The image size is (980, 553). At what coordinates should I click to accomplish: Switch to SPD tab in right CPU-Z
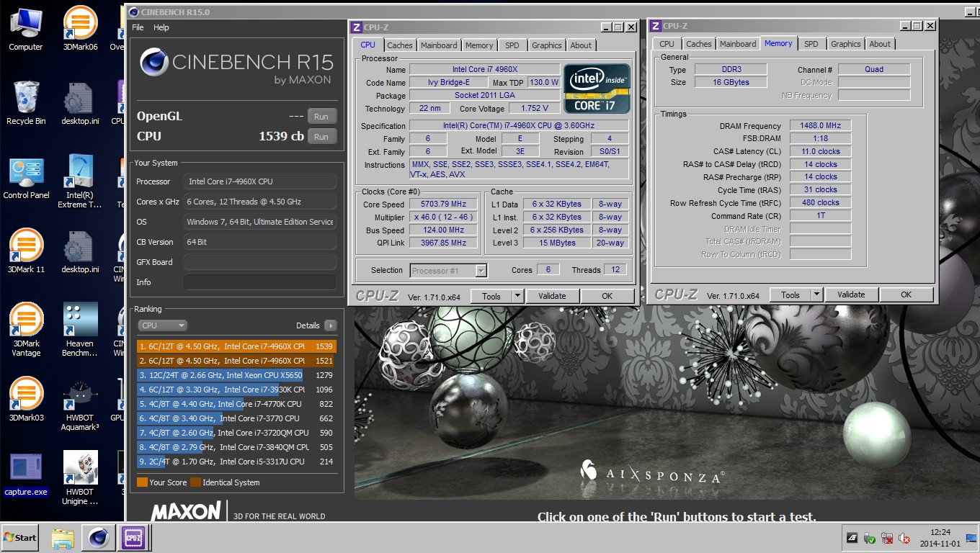811,44
